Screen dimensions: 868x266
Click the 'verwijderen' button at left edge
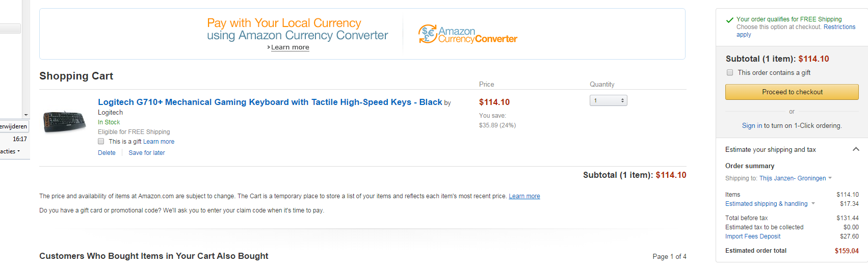pos(14,126)
